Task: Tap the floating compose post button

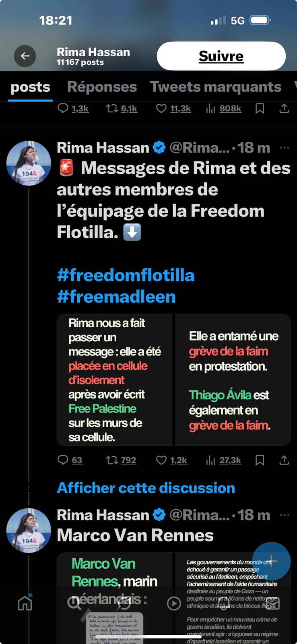Action: pyautogui.click(x=271, y=561)
